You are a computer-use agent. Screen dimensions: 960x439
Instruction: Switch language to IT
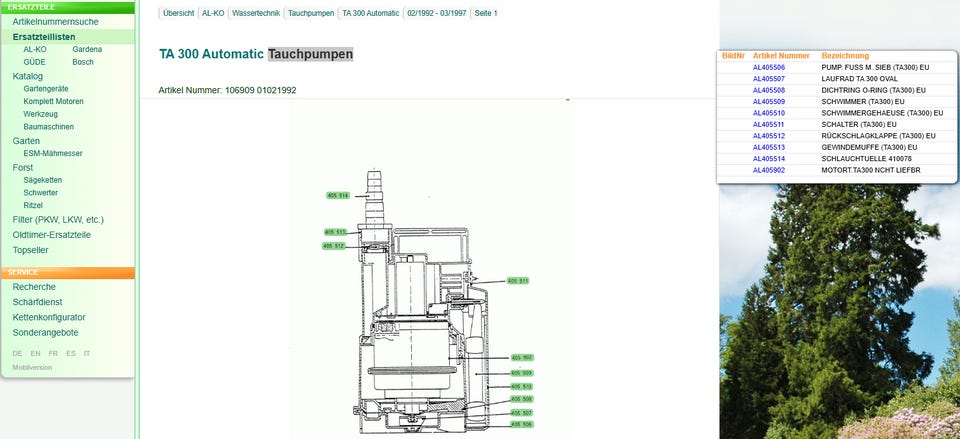pyautogui.click(x=87, y=353)
